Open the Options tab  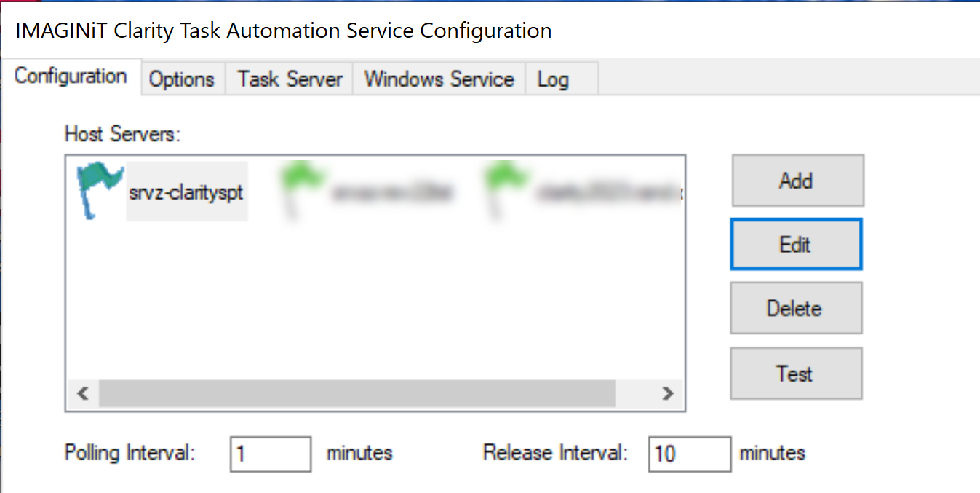click(182, 79)
